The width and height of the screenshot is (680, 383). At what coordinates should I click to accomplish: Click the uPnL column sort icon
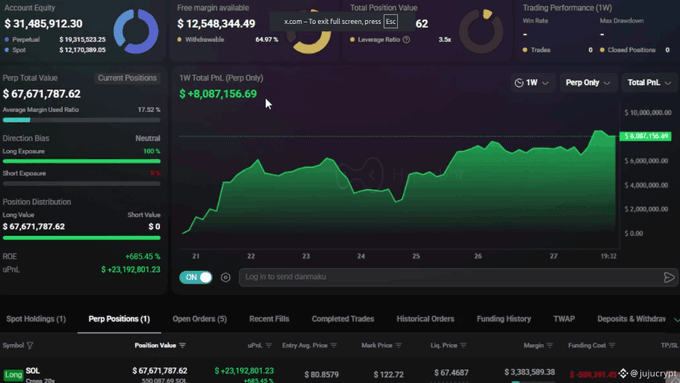268,346
